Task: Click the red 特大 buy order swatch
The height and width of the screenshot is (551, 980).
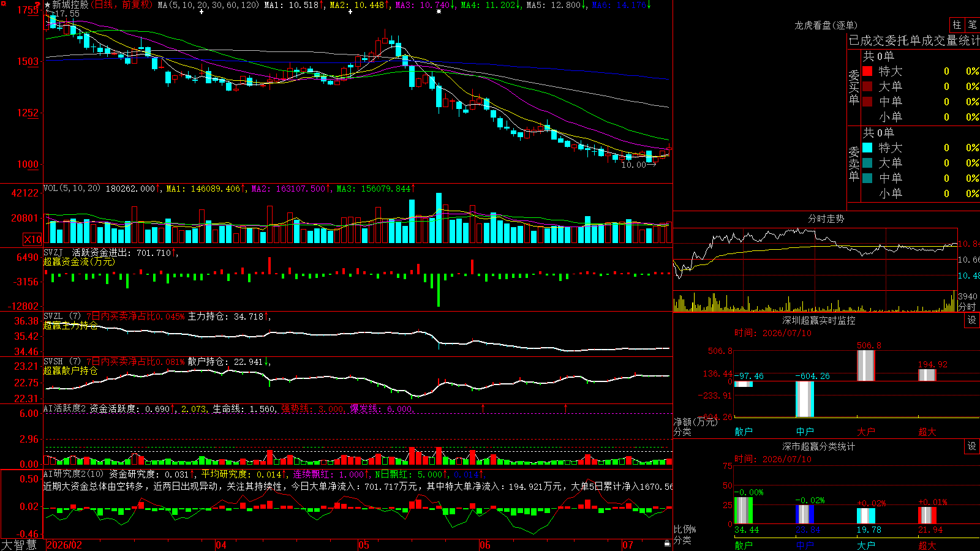Action: point(867,71)
